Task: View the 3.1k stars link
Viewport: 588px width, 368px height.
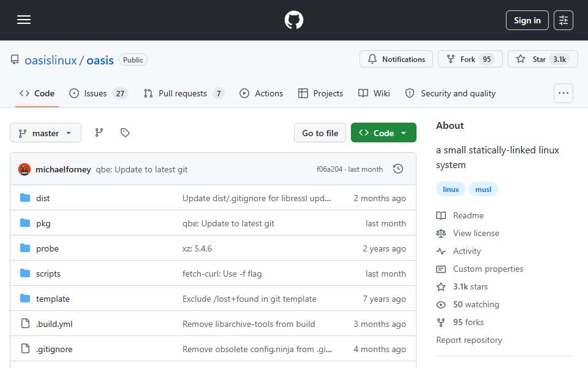Action: tap(462, 287)
